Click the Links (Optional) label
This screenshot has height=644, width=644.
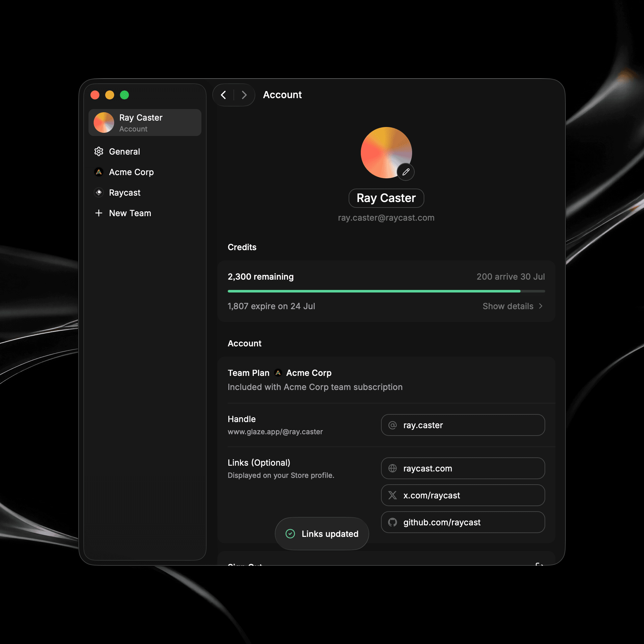coord(259,463)
